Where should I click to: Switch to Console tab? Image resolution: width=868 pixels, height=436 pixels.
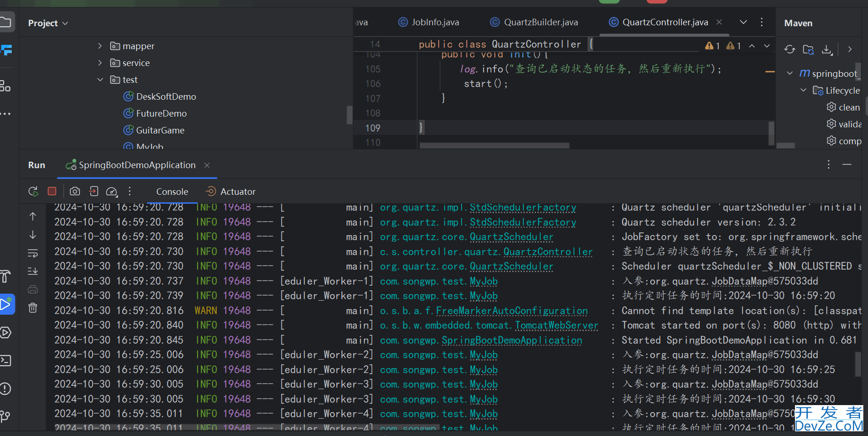[x=172, y=192]
